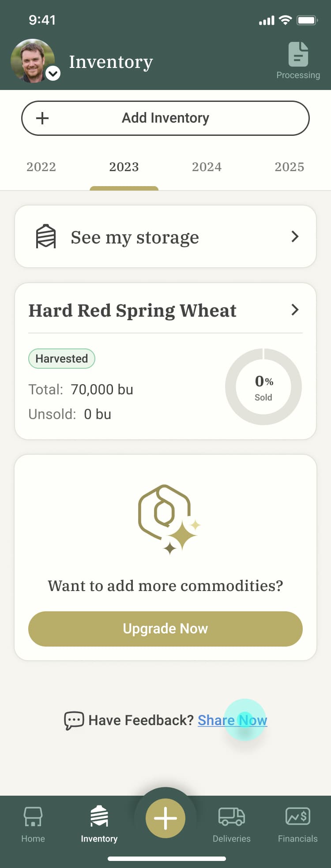Follow the Share Now feedback link
Viewport: 331px width, 868px height.
[x=232, y=720]
